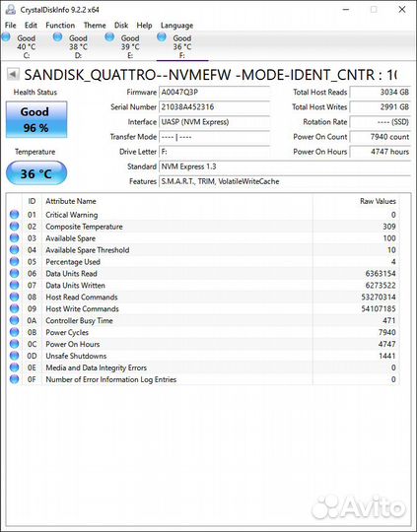Click Power On Hours value 4747 hours
Screen dimensions: 417x532
(x=380, y=152)
